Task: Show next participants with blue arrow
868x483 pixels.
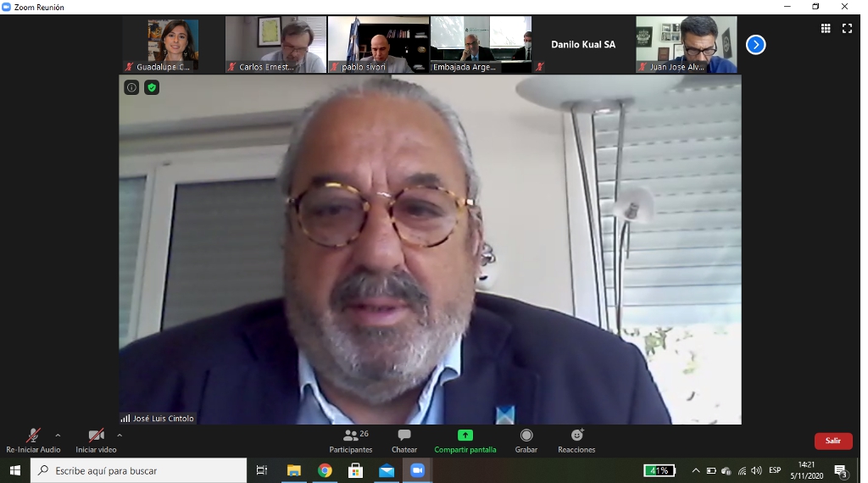Action: 755,45
